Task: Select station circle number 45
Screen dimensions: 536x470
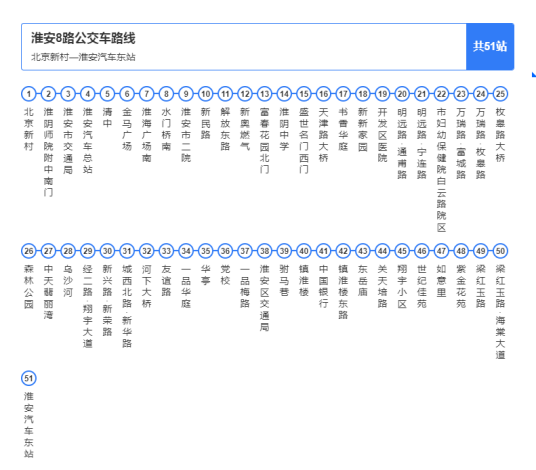Action: [402, 251]
